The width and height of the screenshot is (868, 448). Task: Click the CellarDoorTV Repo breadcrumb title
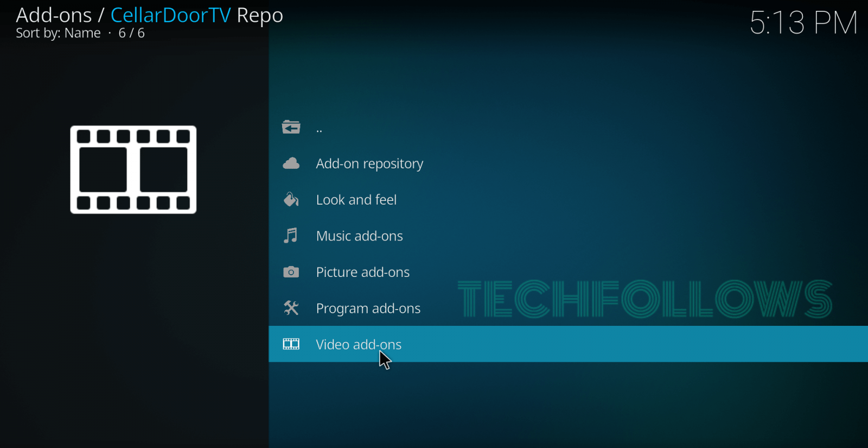tap(197, 16)
